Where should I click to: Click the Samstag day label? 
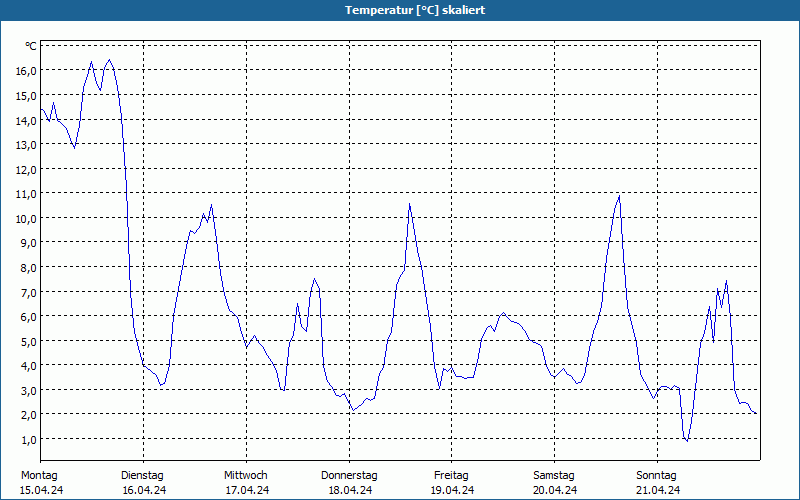click(554, 475)
